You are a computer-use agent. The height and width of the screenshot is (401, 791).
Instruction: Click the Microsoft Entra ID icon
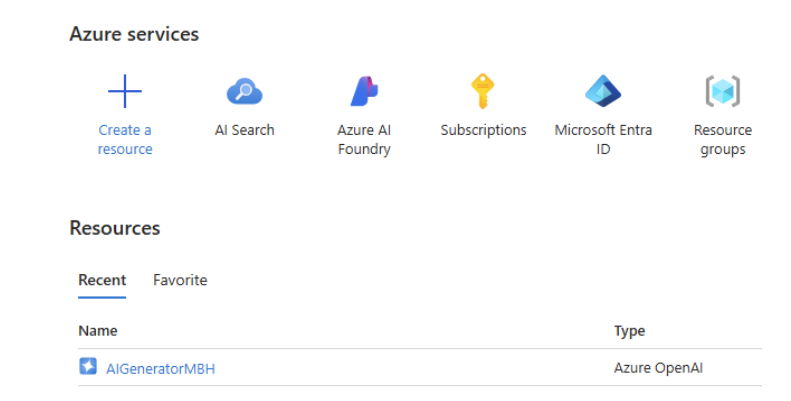coord(603,93)
